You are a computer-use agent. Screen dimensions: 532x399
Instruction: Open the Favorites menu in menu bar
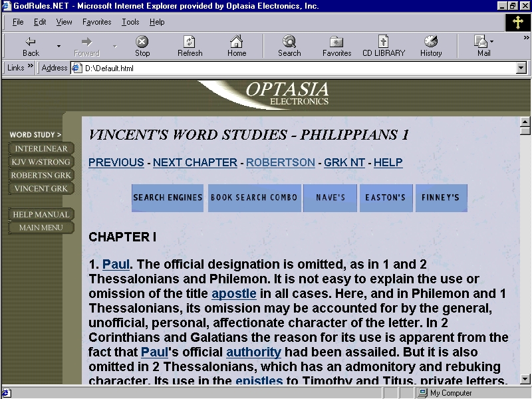(97, 22)
